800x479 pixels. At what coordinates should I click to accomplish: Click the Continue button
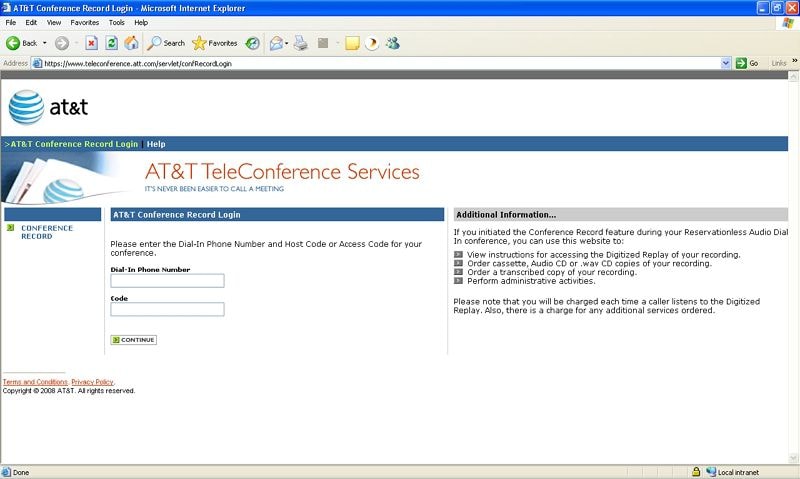click(134, 340)
